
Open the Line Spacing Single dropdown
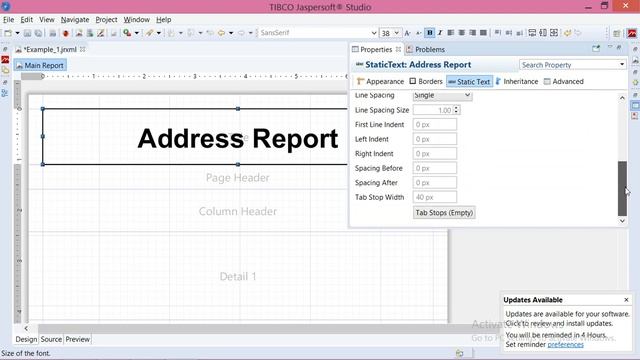coord(442,95)
